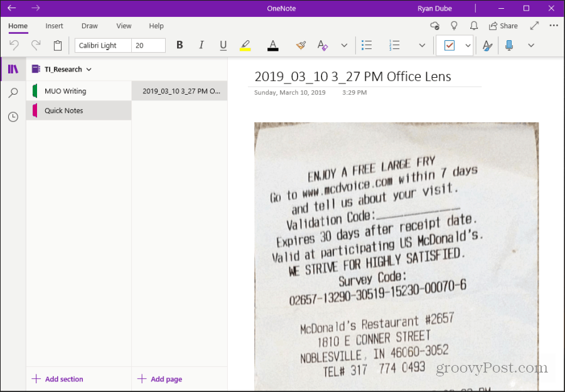This screenshot has width=565, height=392.
Task: Open the 2019_03_10 3_27 PM page
Action: [180, 91]
